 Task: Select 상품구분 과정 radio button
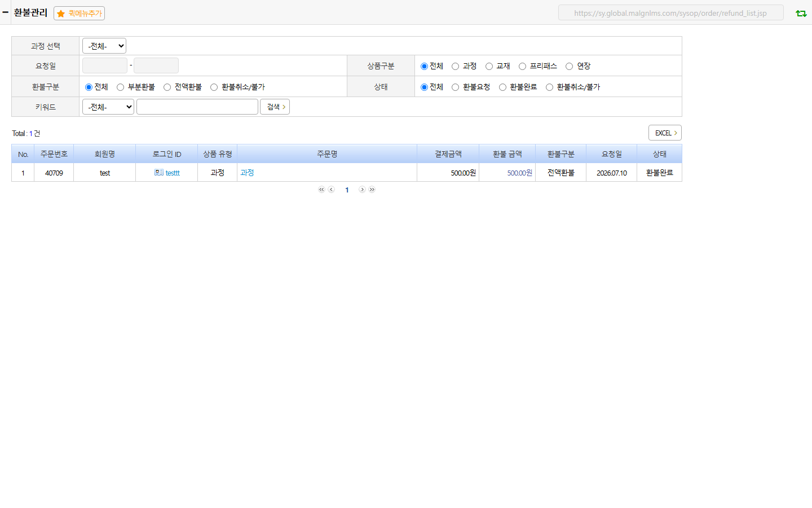click(x=455, y=66)
